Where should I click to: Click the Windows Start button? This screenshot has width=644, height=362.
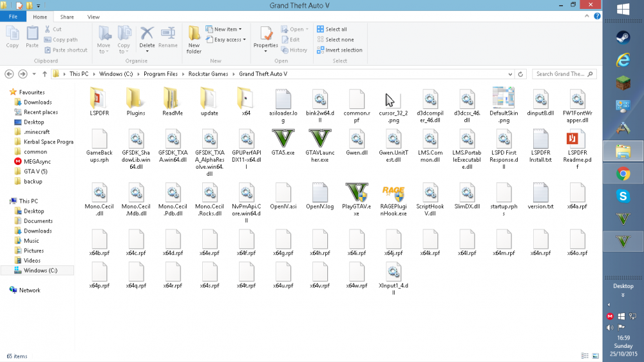(623, 9)
